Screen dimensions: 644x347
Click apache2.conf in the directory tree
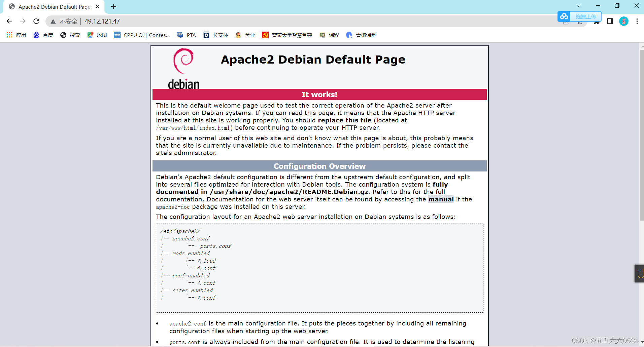click(191, 238)
